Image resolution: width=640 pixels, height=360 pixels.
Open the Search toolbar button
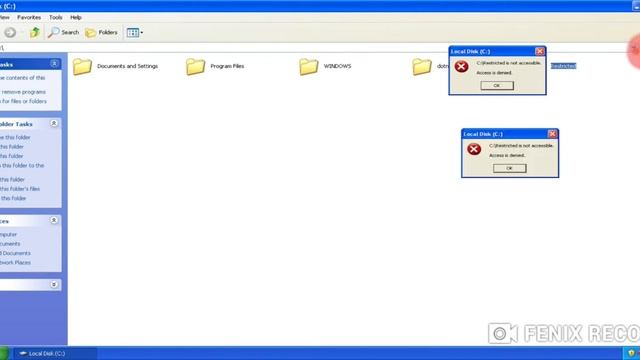click(x=63, y=32)
